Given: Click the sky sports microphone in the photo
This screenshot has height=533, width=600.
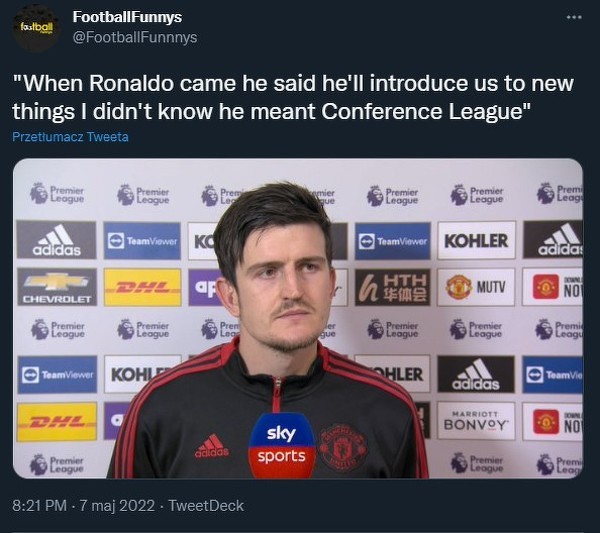Looking at the screenshot, I should coord(282,446).
